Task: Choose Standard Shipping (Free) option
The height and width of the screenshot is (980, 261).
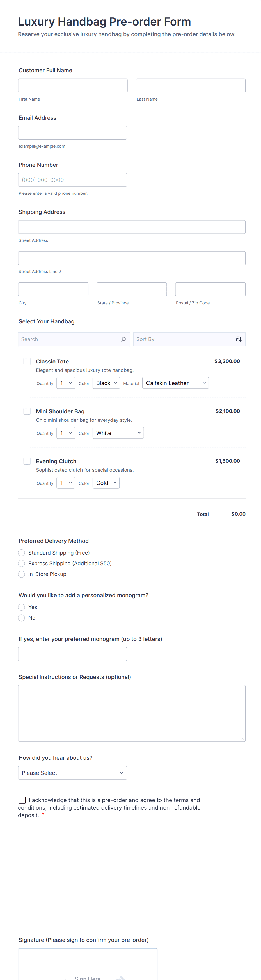Action: point(22,553)
